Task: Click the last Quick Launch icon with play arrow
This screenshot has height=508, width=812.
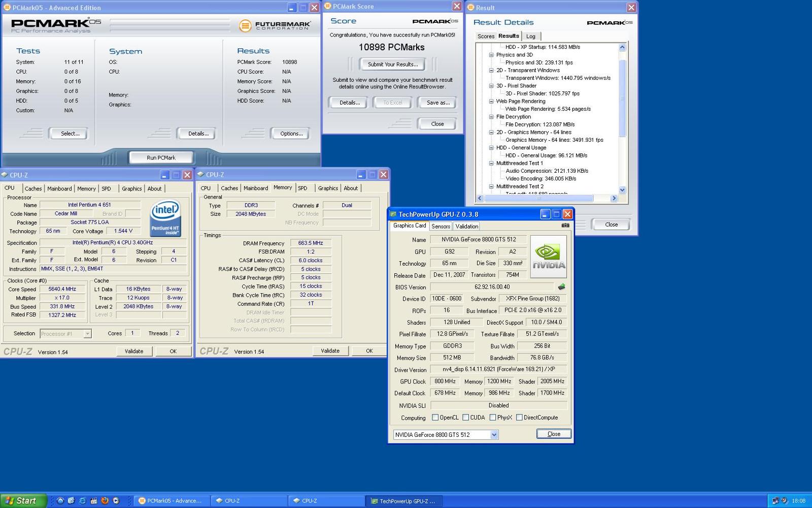Action: coord(116,500)
